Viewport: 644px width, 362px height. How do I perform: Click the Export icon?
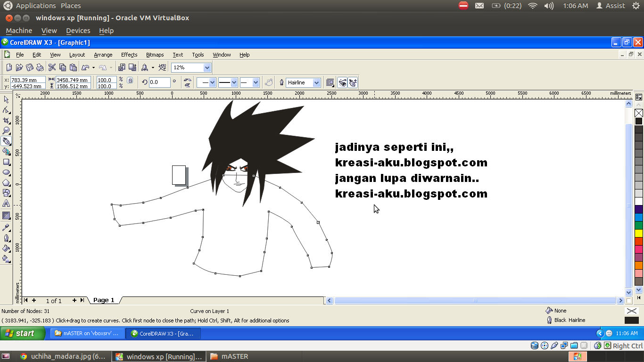pyautogui.click(x=132, y=67)
